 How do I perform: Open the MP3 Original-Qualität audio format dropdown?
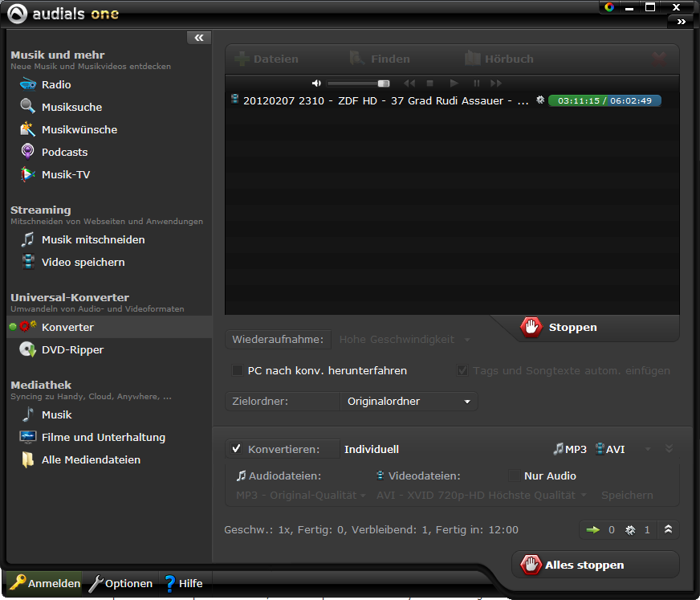(x=301, y=495)
